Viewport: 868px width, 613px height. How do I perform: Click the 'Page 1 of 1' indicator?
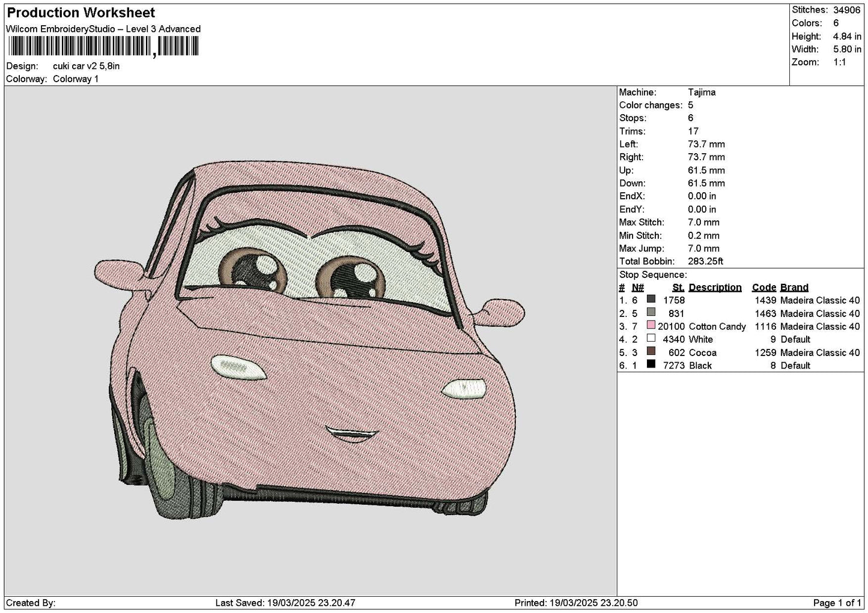(x=837, y=603)
